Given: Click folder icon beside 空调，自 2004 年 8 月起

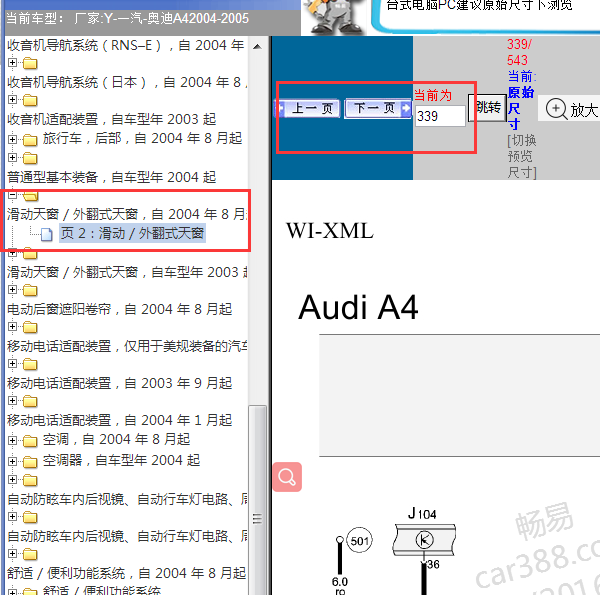Looking at the screenshot, I should pos(30,441).
